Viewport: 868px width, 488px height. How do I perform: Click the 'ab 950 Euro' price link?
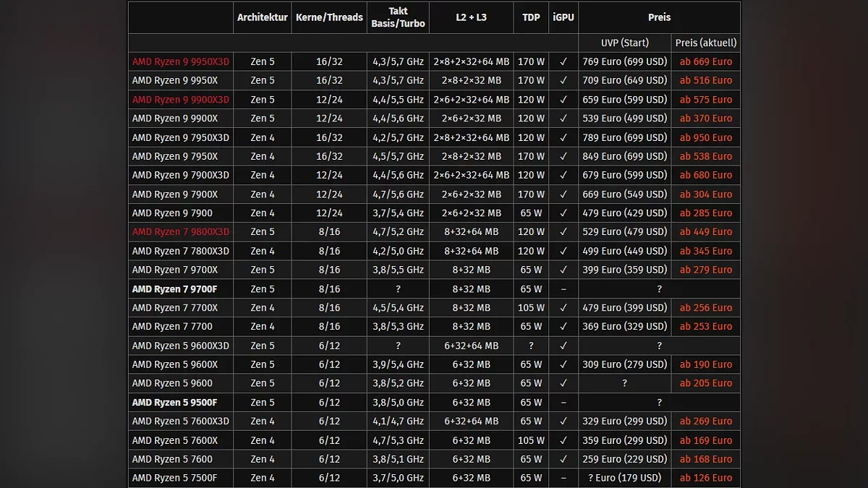[705, 137]
